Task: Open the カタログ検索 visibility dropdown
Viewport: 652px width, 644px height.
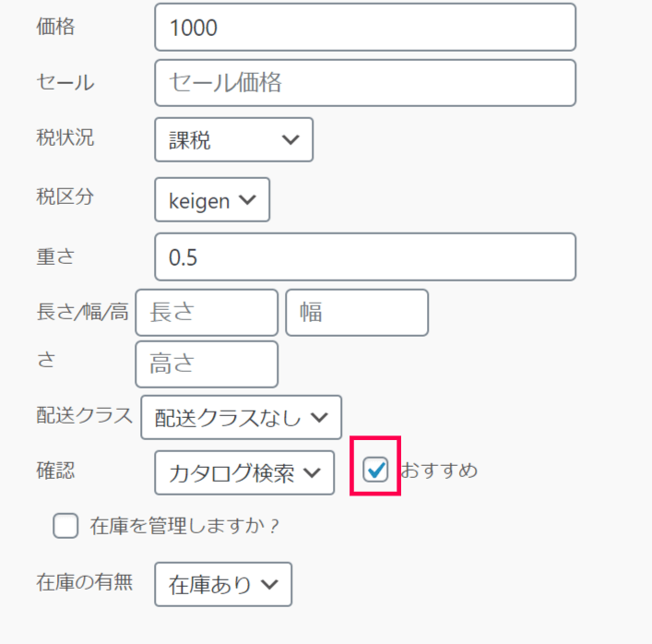Action: coord(244,472)
